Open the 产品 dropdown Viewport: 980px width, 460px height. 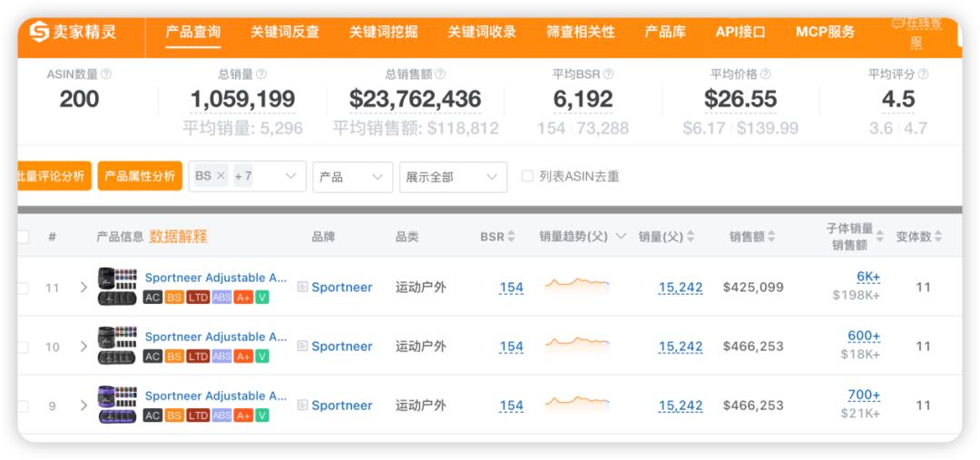[x=352, y=177]
